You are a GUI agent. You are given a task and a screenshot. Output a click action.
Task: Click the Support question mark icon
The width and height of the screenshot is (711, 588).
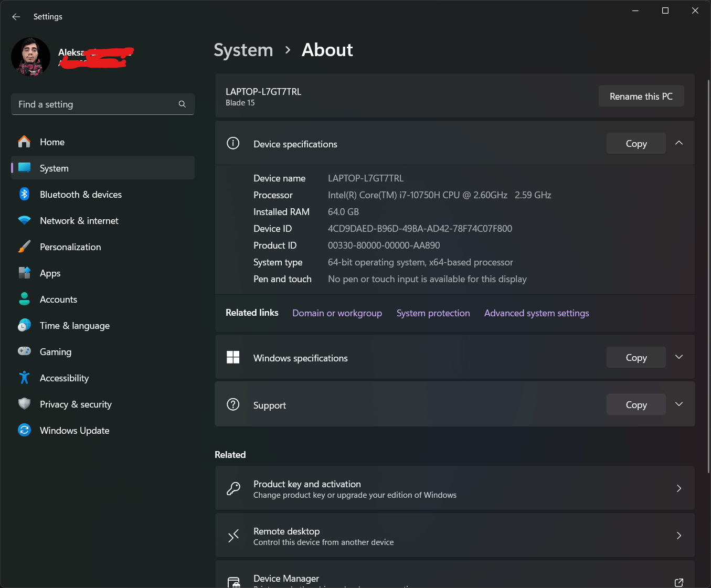(233, 404)
